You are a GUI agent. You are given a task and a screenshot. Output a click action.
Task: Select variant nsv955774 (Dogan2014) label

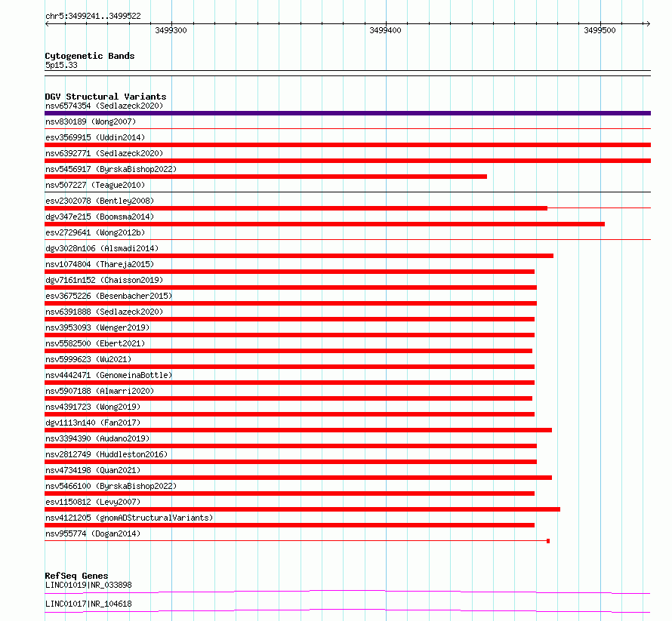coord(93,533)
